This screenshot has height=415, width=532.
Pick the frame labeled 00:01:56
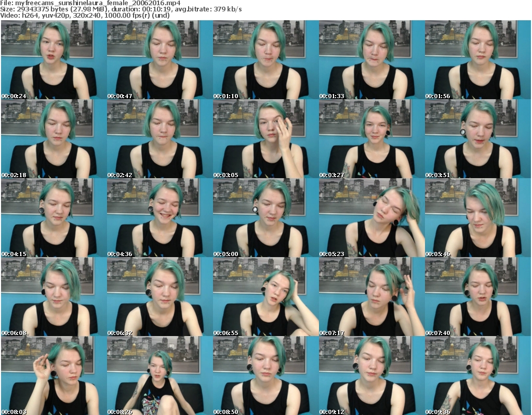click(x=478, y=60)
